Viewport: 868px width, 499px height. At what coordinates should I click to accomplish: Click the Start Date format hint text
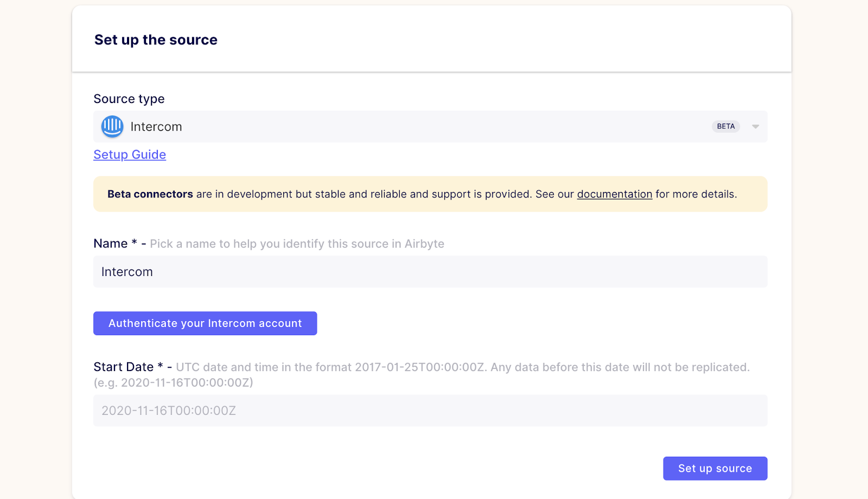461,367
